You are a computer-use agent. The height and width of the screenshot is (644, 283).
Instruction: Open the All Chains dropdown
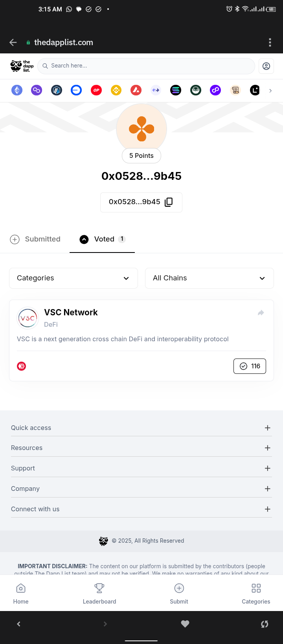tap(209, 278)
